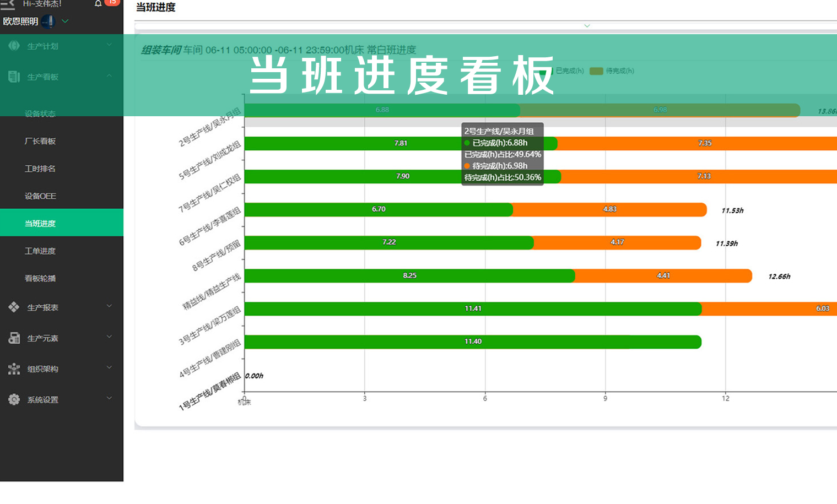Click the orange 4.83 pending bar segment
837x504 pixels.
click(609, 210)
